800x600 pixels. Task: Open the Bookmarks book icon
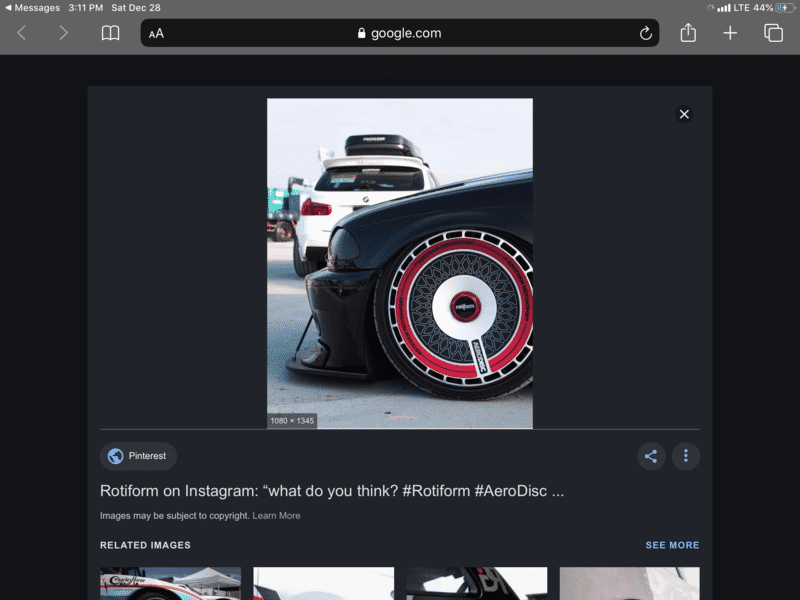click(110, 33)
